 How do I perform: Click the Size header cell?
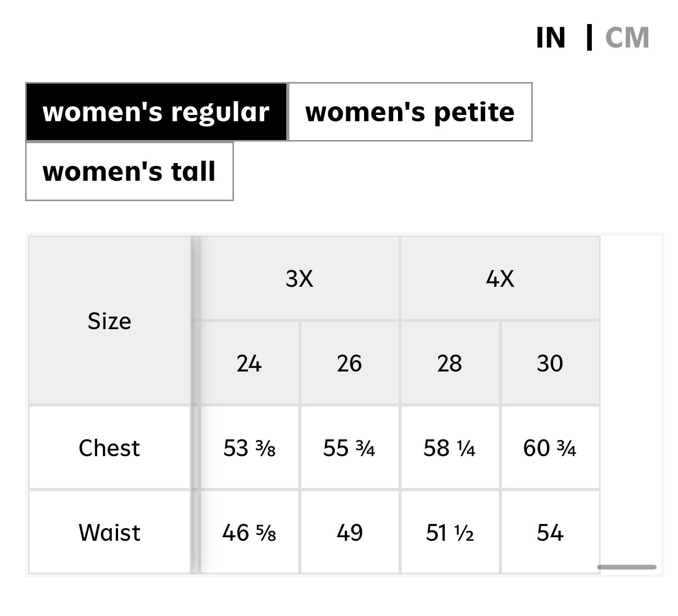(x=109, y=321)
